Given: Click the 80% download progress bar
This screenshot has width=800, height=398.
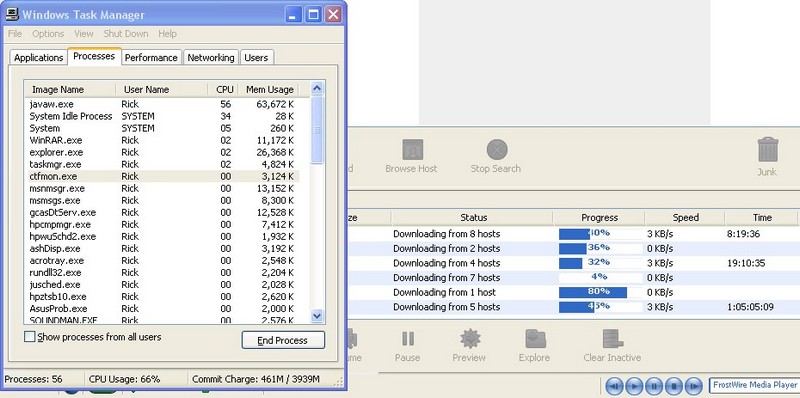Looking at the screenshot, I should [x=599, y=292].
